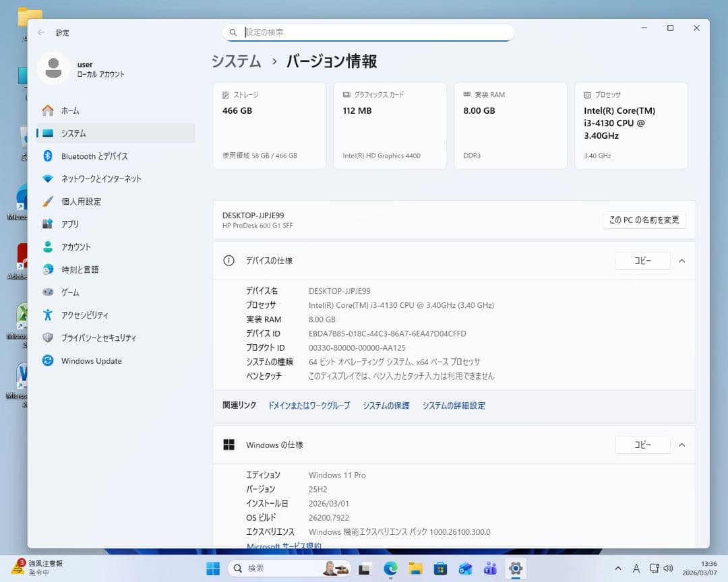This screenshot has width=728, height=582.
Task: Collapse the Windows の仕様 section chevron
Action: pos(681,445)
